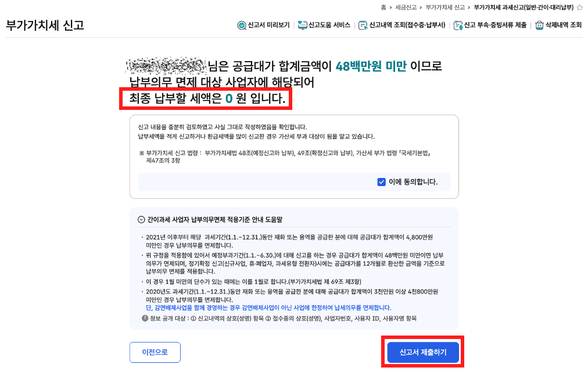Click the 삭제내역 조회 trash icon
588x371 pixels.
coord(539,26)
